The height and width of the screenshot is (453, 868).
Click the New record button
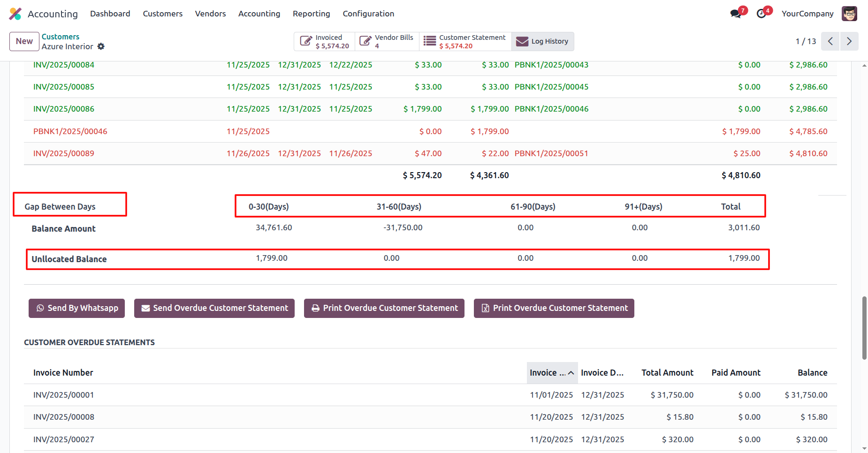coord(24,41)
